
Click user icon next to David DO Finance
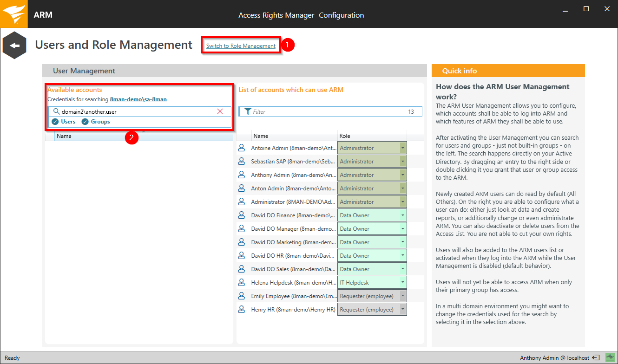point(241,215)
